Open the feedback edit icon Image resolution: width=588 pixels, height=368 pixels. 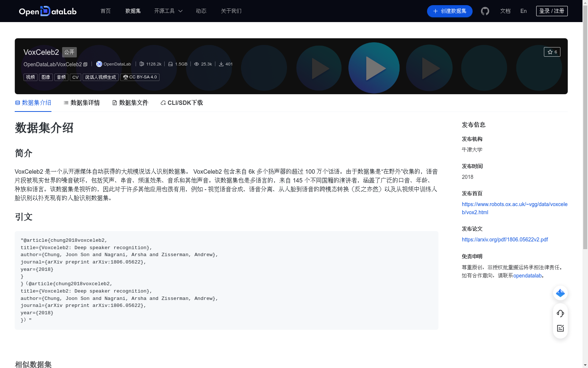pos(560,328)
